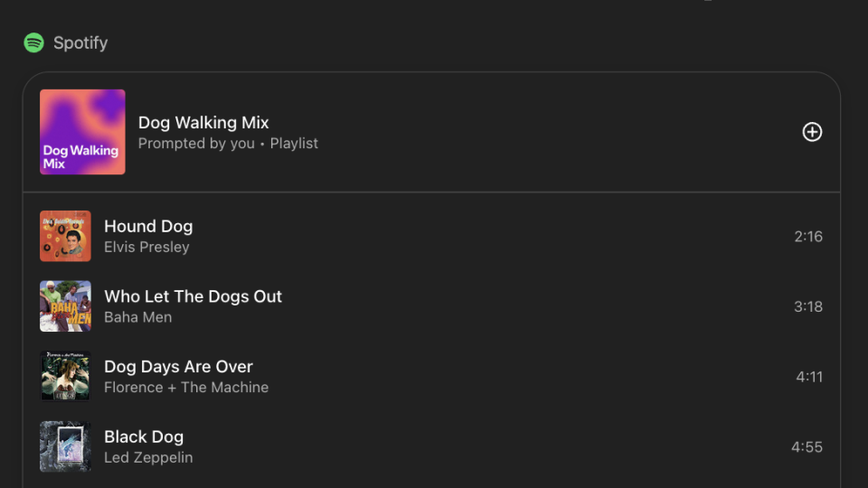The width and height of the screenshot is (868, 488).
Task: Click the 2:16 duration of Hound Dog
Action: tap(808, 237)
